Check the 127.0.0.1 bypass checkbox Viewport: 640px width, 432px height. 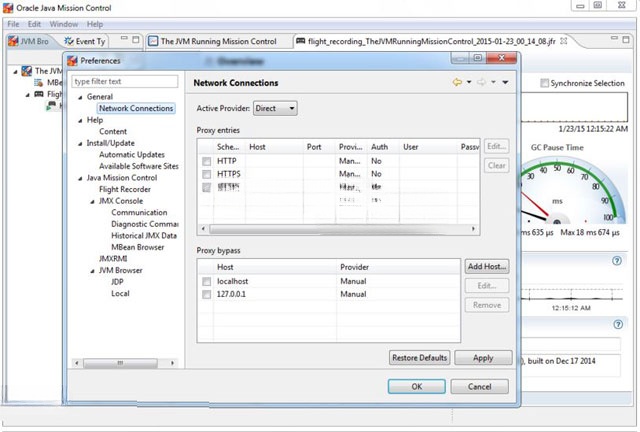coord(207,294)
